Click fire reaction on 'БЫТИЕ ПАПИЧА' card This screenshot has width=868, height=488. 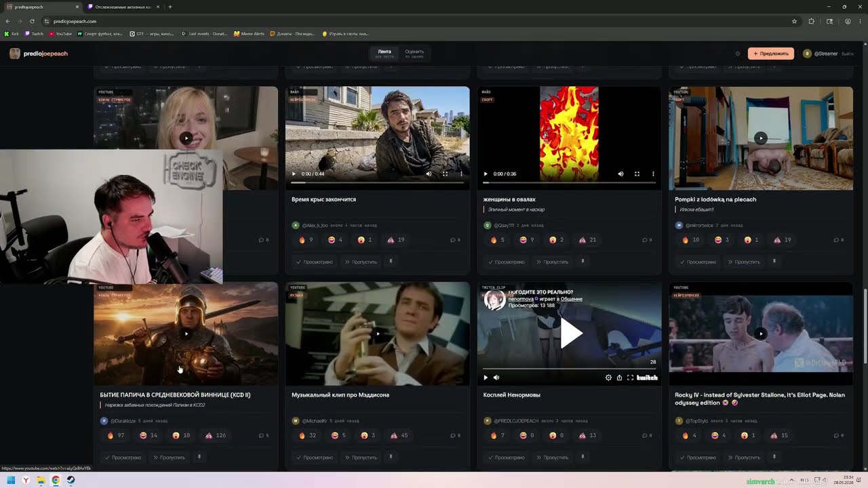115,435
